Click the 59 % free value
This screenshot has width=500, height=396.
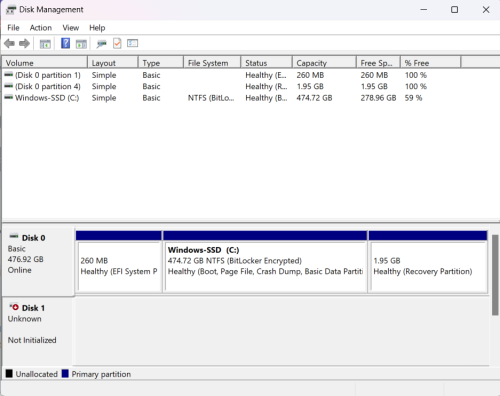[x=413, y=98]
